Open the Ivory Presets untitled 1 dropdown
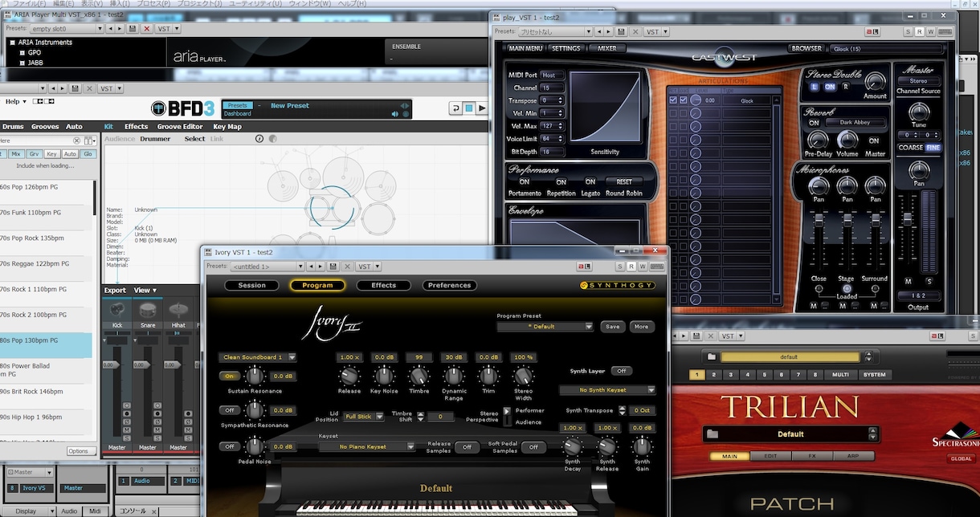The image size is (980, 517). coord(267,267)
